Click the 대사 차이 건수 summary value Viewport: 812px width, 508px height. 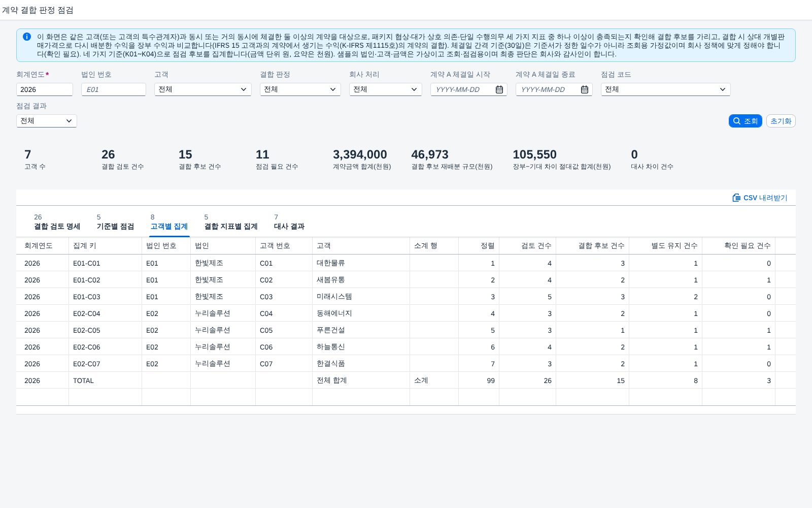[634, 154]
